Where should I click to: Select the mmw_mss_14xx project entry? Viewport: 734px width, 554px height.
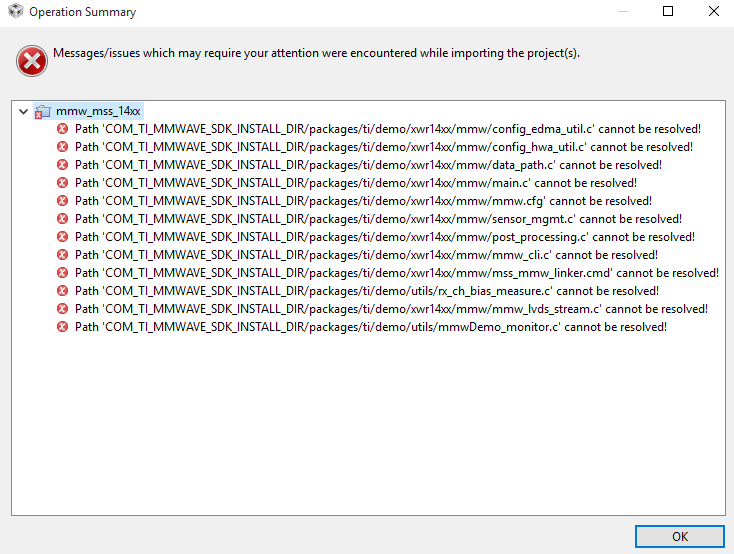(98, 111)
